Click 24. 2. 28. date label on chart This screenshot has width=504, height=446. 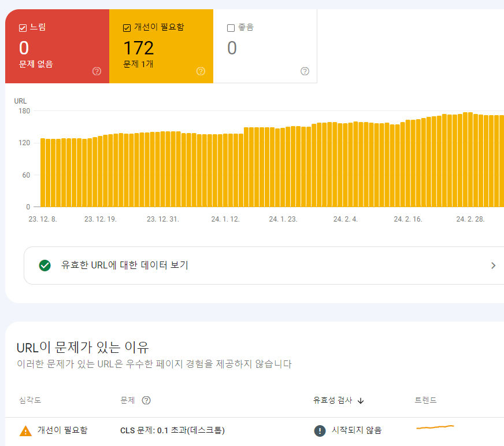pos(470,219)
